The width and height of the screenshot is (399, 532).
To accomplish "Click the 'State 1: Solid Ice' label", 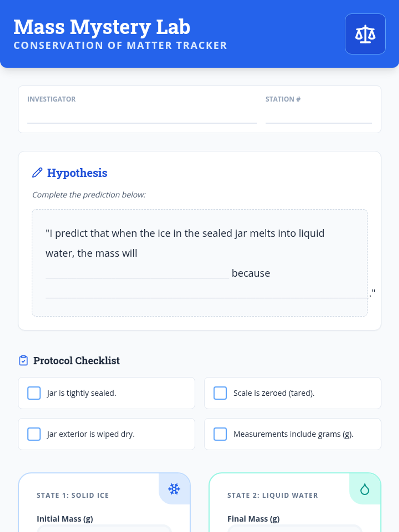I will (x=73, y=495).
